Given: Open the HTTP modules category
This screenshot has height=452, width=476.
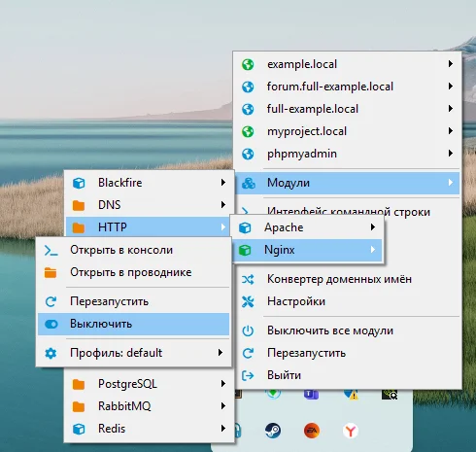Looking at the screenshot, I should tap(149, 227).
